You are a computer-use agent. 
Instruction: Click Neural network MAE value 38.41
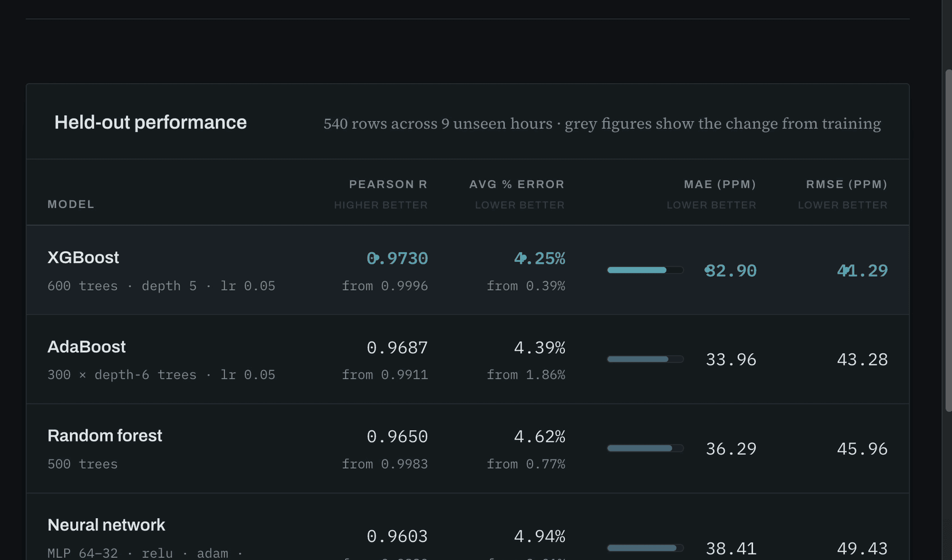pyautogui.click(x=731, y=548)
